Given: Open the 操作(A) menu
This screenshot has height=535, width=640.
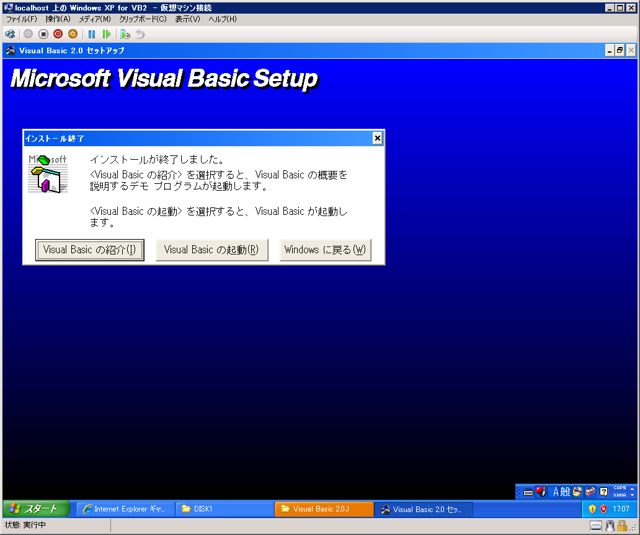Looking at the screenshot, I should [x=58, y=19].
